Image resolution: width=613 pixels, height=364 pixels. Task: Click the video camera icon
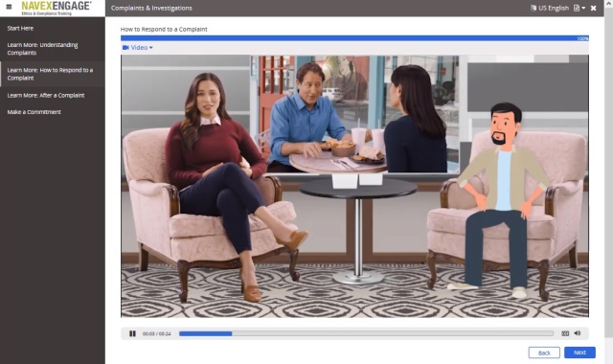coord(125,47)
